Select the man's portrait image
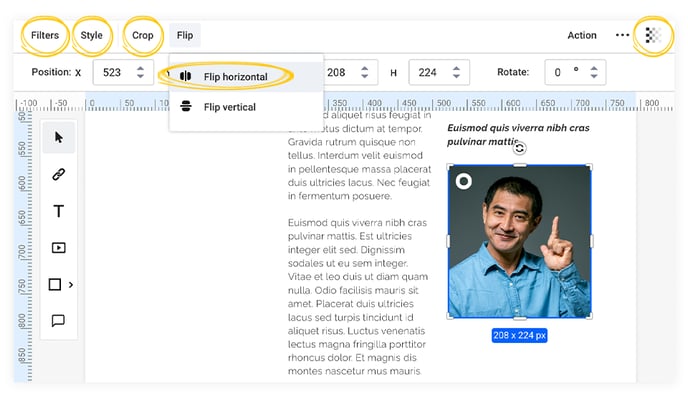The image size is (688, 403). 520,241
